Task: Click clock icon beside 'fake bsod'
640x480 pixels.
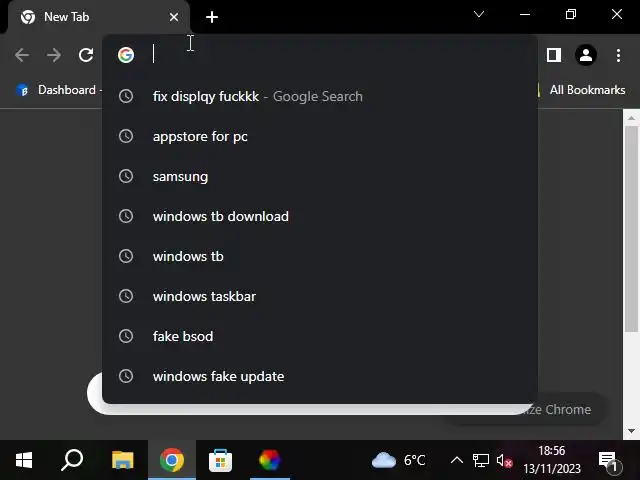Action: [126, 336]
